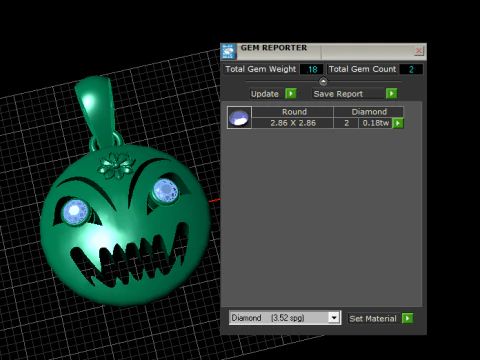Screen dimensions: 480x360
Task: Click the Update label button
Action: point(265,94)
